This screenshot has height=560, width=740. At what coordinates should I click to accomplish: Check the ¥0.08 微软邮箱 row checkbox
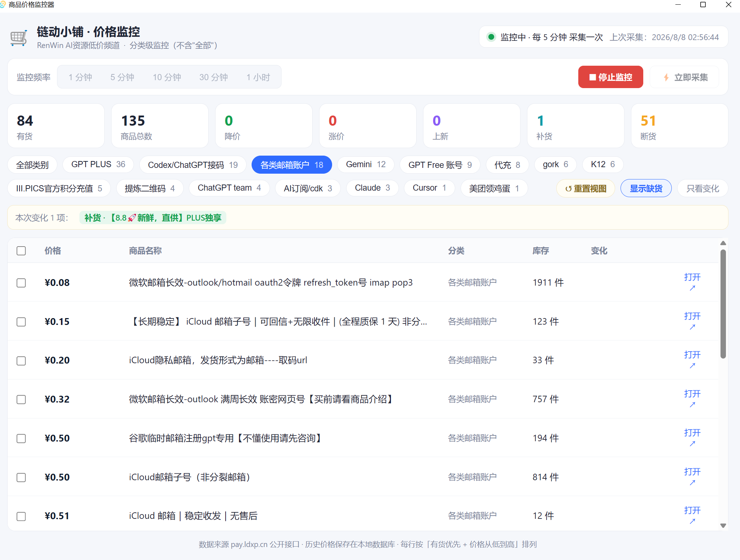[21, 283]
